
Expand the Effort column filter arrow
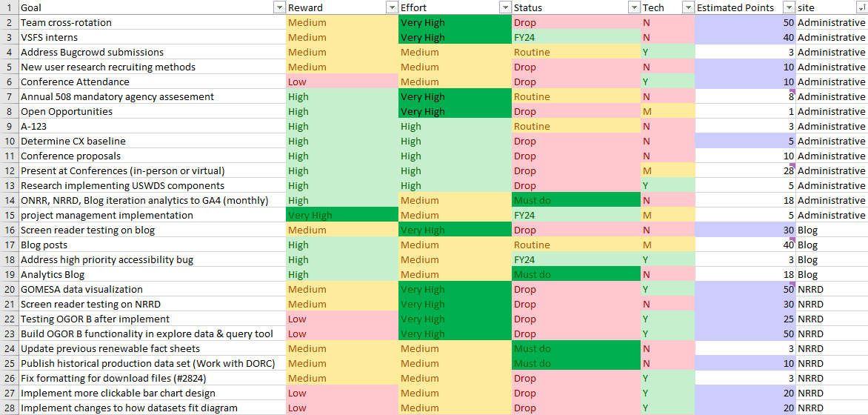504,7
